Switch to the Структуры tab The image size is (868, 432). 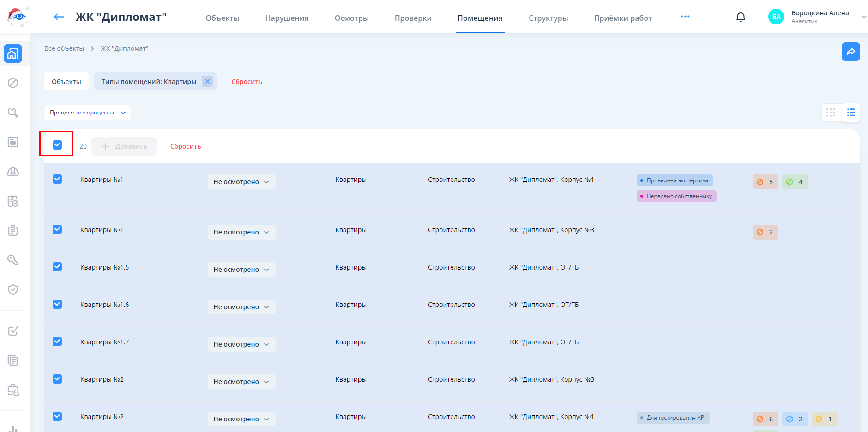(x=548, y=18)
